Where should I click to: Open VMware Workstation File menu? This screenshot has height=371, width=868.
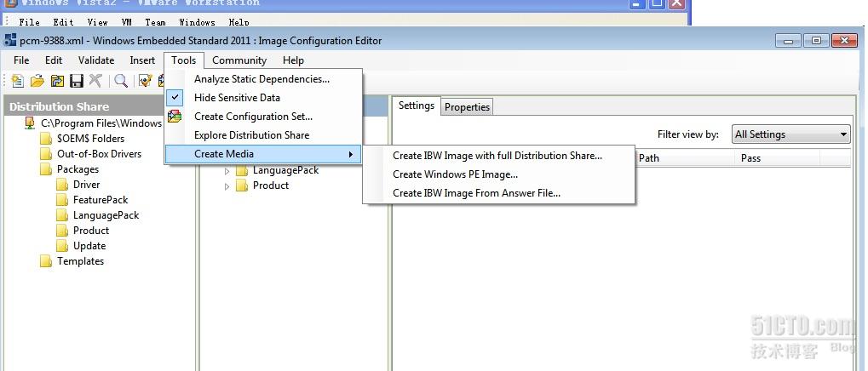pyautogui.click(x=29, y=22)
